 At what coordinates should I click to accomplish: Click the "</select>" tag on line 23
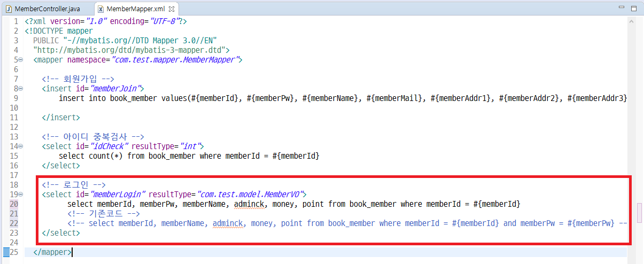(x=61, y=232)
